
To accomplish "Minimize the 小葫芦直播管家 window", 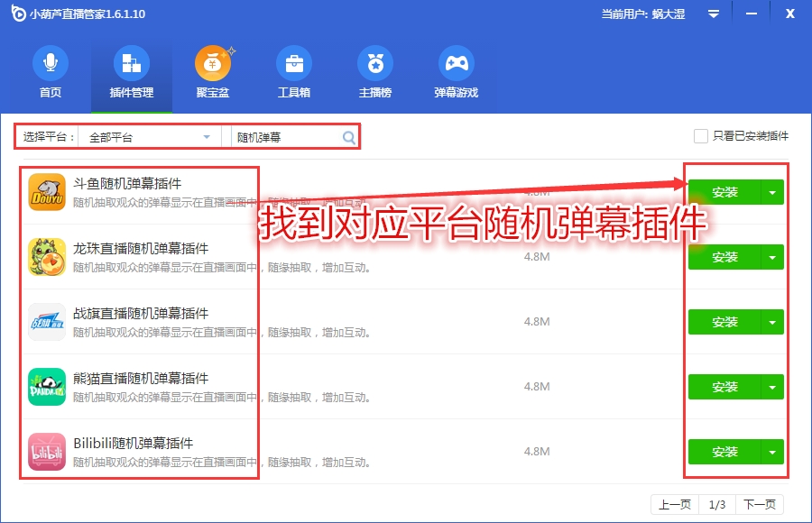I will [x=752, y=14].
